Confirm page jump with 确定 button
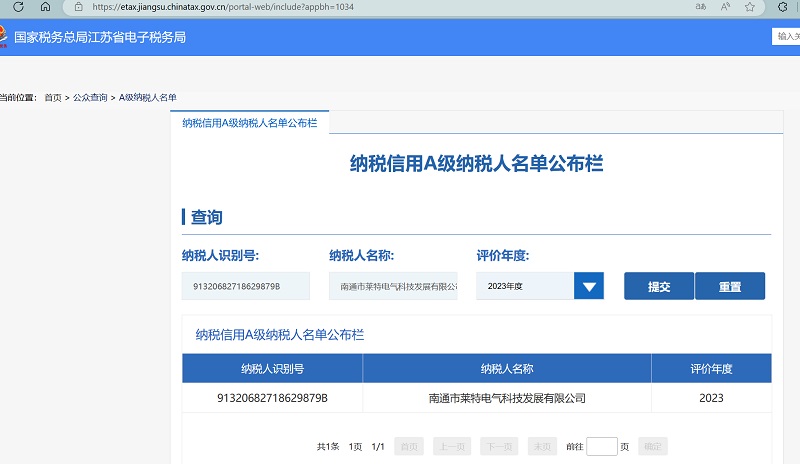 (653, 447)
